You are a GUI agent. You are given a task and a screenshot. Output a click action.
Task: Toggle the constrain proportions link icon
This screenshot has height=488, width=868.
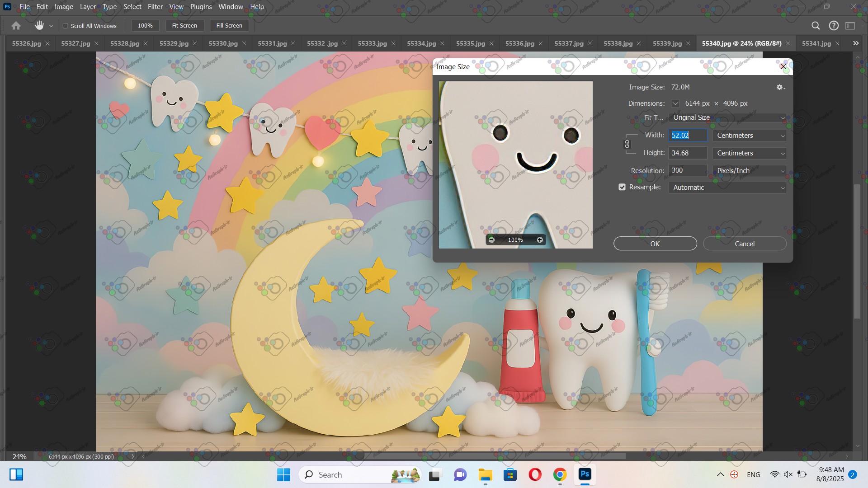point(627,144)
